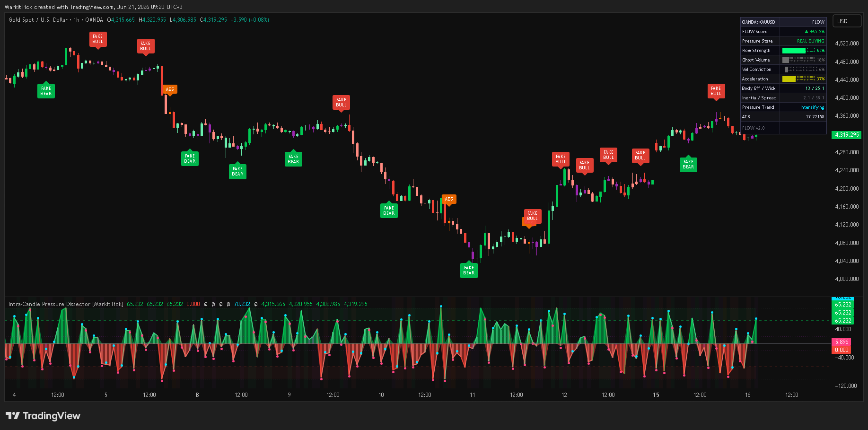Click the FAKE BEAR label at the chart's lowest low
The image size is (868, 430).
tap(469, 270)
